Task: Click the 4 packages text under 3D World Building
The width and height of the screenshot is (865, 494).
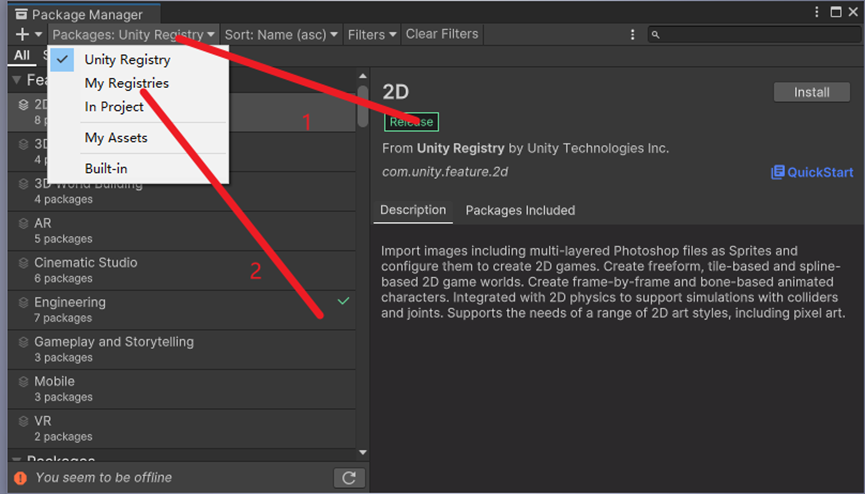Action: click(x=63, y=199)
